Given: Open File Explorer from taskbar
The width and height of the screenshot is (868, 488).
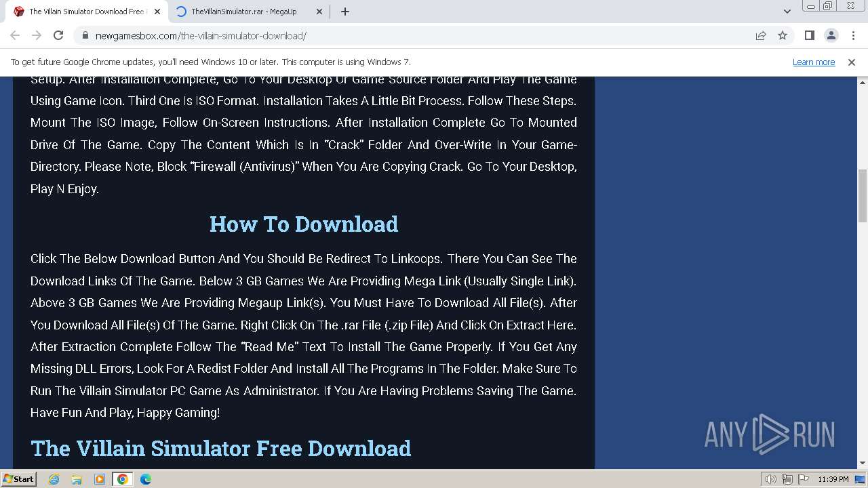Looking at the screenshot, I should tap(77, 479).
